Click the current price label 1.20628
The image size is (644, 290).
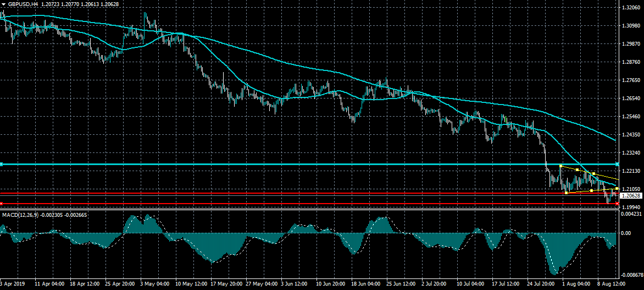click(630, 196)
